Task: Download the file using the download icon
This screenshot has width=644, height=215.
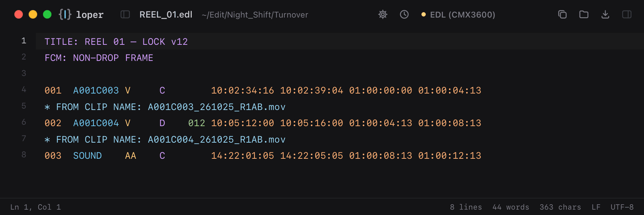Action: [x=605, y=14]
